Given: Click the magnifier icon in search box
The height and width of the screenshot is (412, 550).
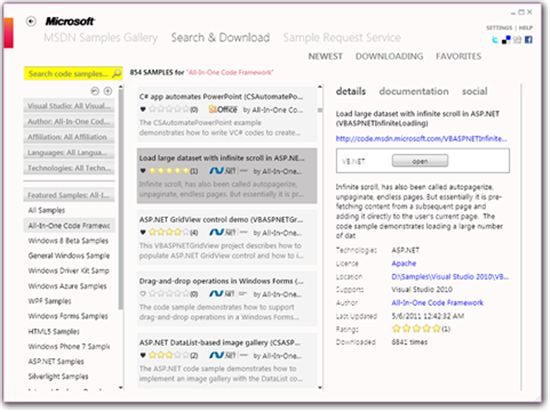Looking at the screenshot, I should coord(116,73).
